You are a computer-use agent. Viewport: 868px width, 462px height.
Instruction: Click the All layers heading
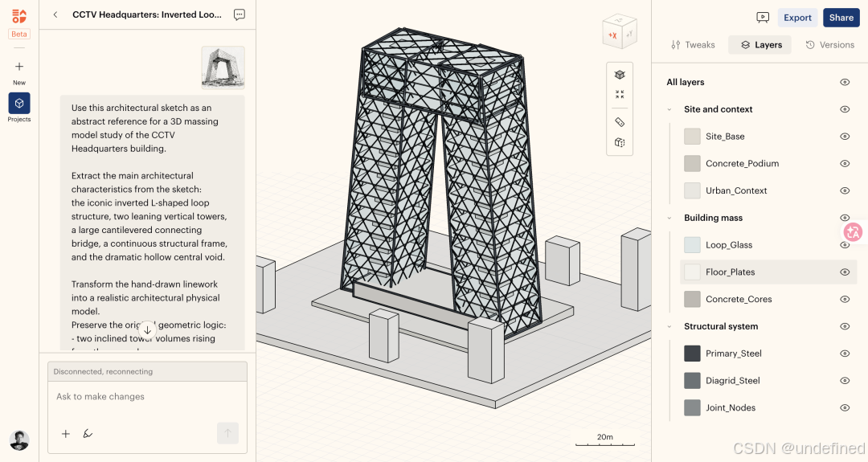(x=686, y=83)
